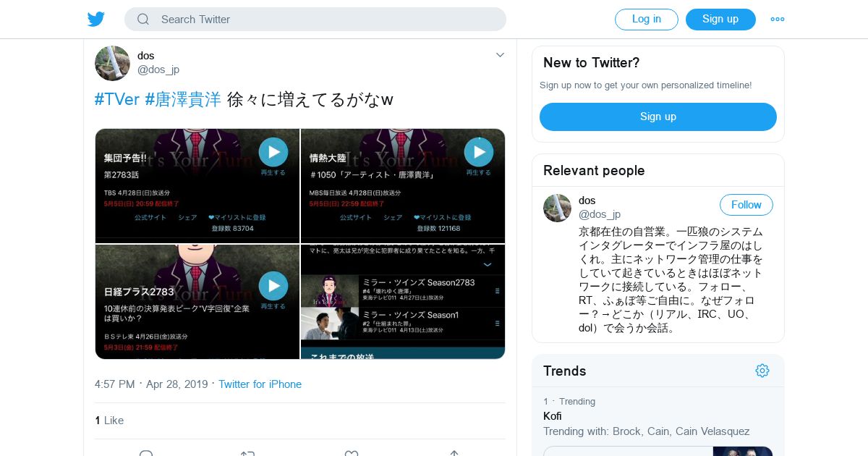Open the tweet options chevron

tap(500, 55)
